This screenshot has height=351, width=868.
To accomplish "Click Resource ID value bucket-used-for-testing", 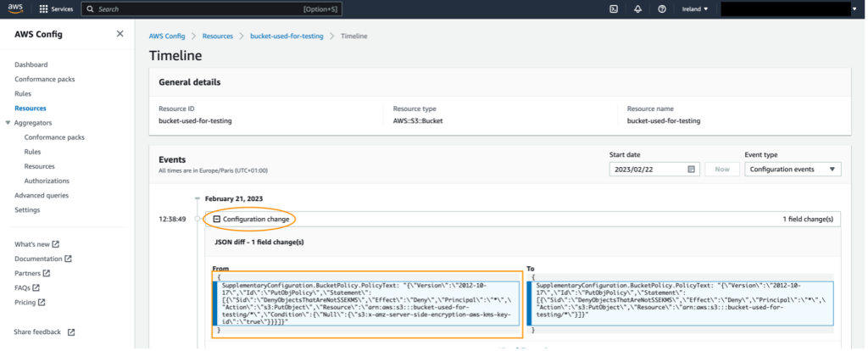I will pos(195,120).
